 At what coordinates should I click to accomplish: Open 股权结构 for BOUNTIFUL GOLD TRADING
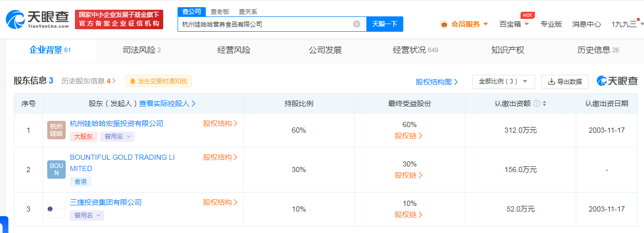(x=220, y=157)
